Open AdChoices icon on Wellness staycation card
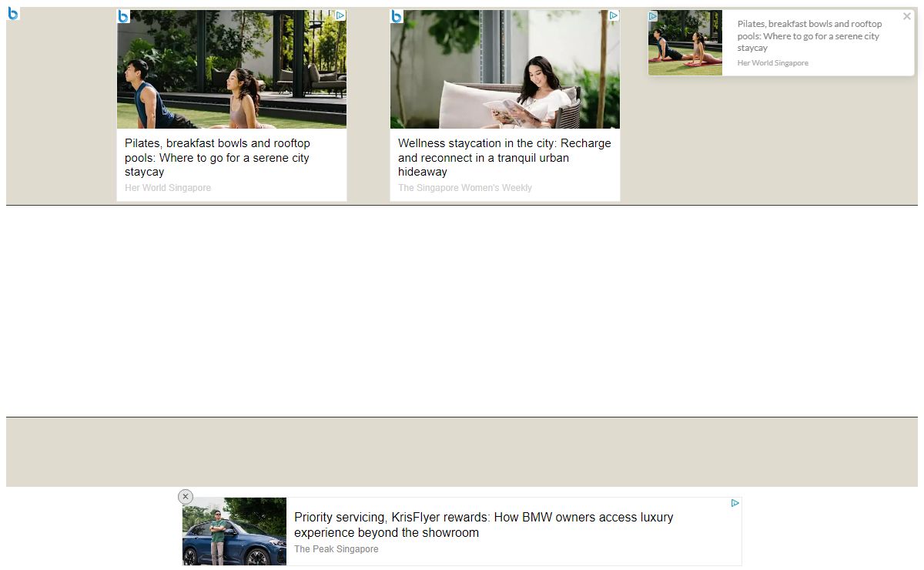The image size is (924, 570). coord(614,15)
